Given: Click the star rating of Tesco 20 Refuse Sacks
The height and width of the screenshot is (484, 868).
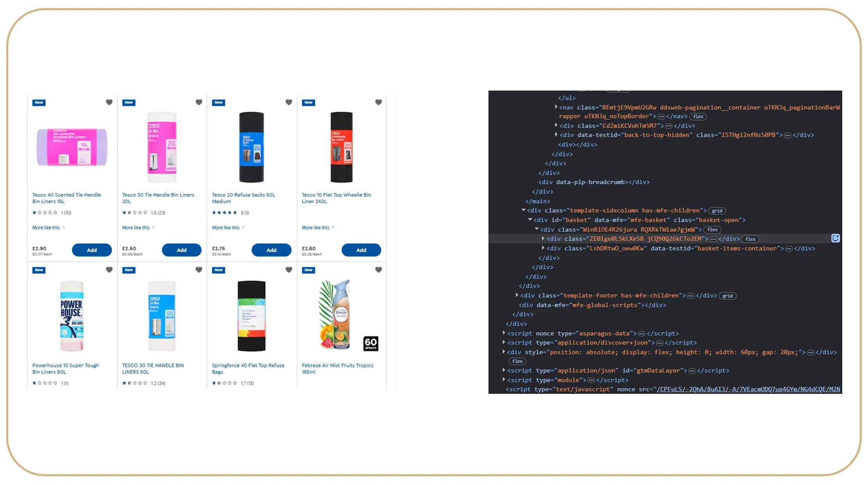Looking at the screenshot, I should [225, 213].
